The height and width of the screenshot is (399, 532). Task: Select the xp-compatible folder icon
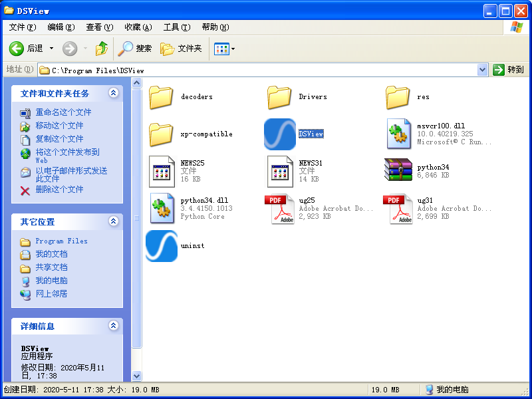(x=161, y=134)
